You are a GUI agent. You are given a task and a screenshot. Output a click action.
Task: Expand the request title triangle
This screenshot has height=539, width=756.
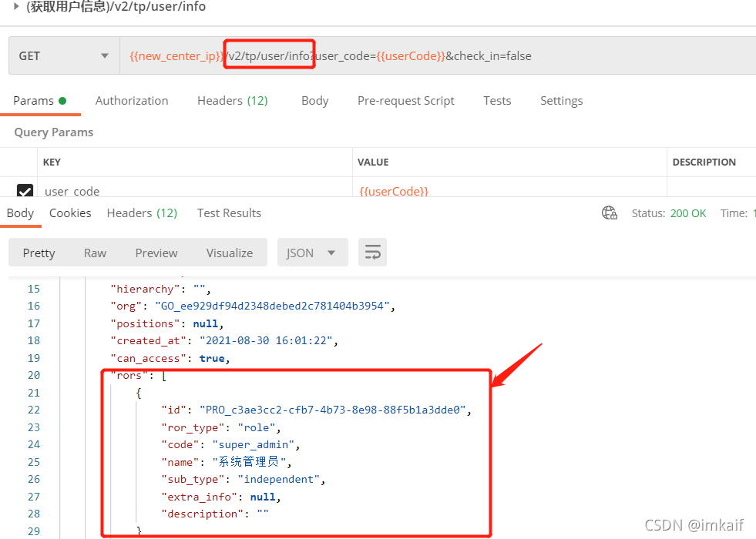[x=16, y=6]
